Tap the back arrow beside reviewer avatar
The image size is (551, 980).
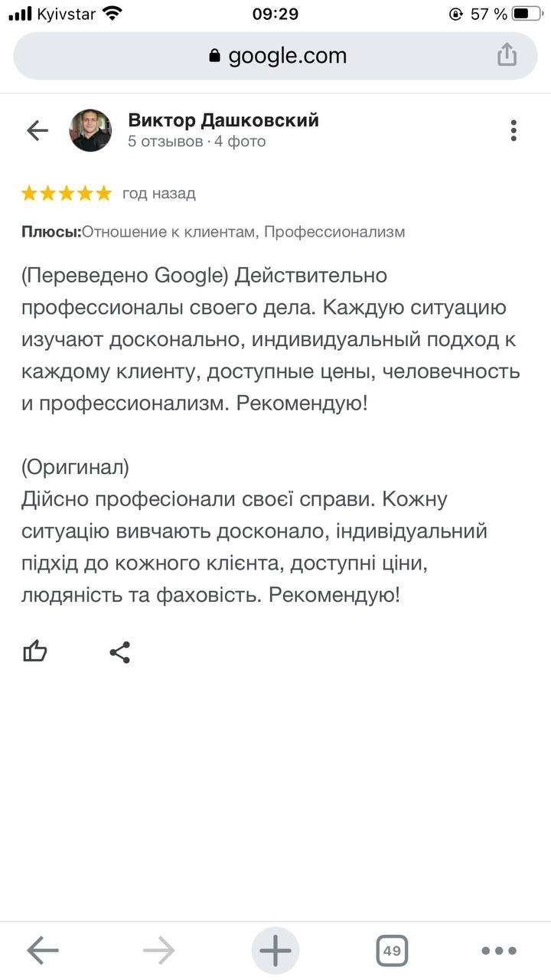pyautogui.click(x=37, y=131)
